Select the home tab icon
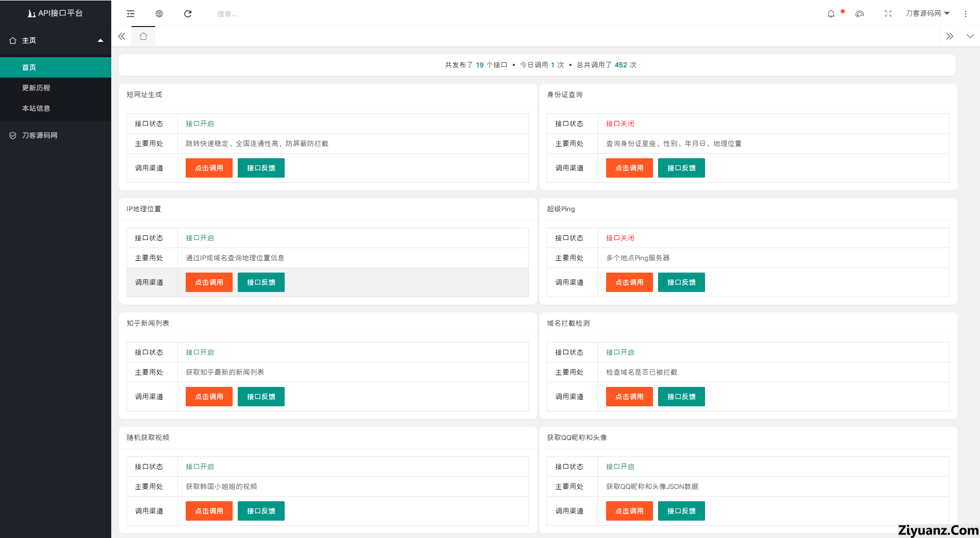This screenshot has width=980, height=538. 143,36
